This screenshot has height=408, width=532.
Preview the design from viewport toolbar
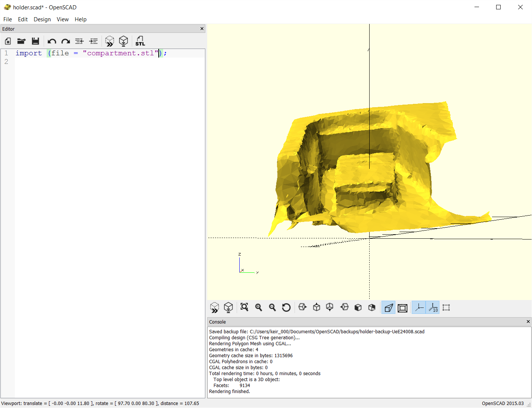click(214, 308)
